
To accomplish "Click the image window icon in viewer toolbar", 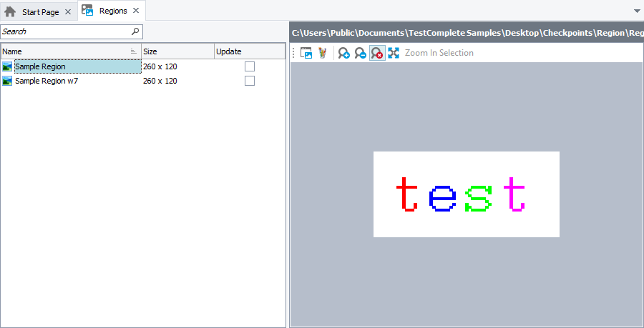I will [x=306, y=53].
